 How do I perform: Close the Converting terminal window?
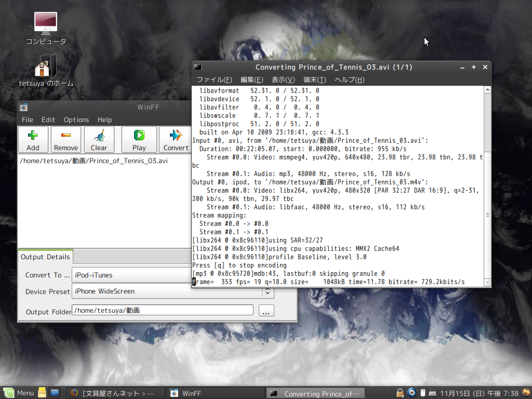(x=485, y=67)
